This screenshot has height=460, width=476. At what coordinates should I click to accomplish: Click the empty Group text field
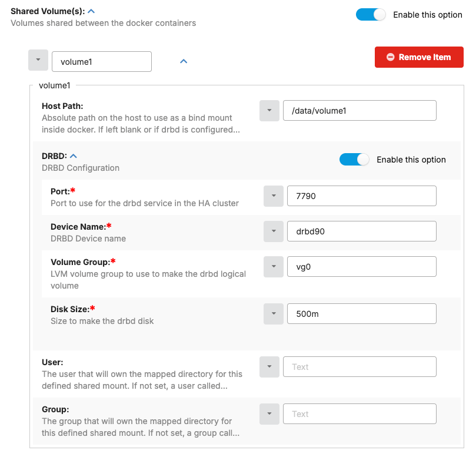click(x=360, y=414)
